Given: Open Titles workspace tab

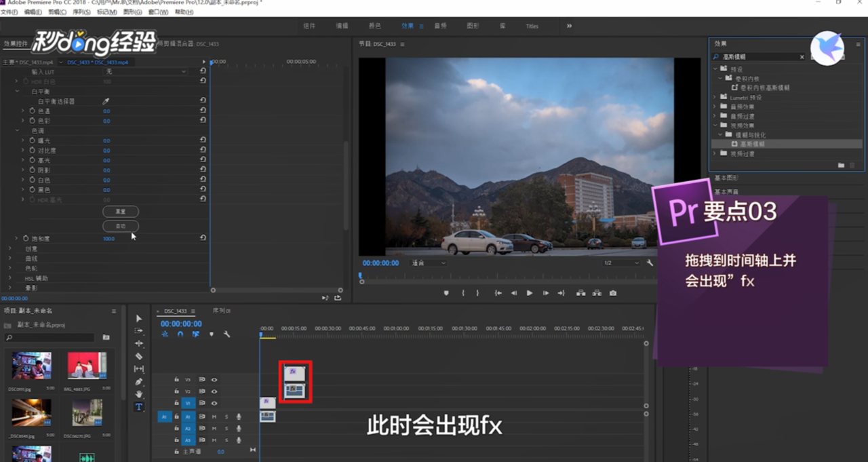Looking at the screenshot, I should tap(532, 26).
